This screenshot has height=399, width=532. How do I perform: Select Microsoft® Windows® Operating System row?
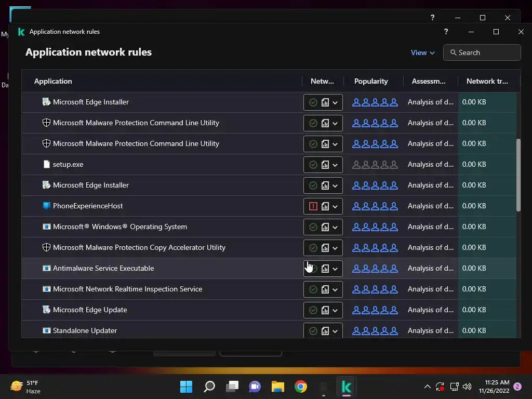tap(269, 227)
